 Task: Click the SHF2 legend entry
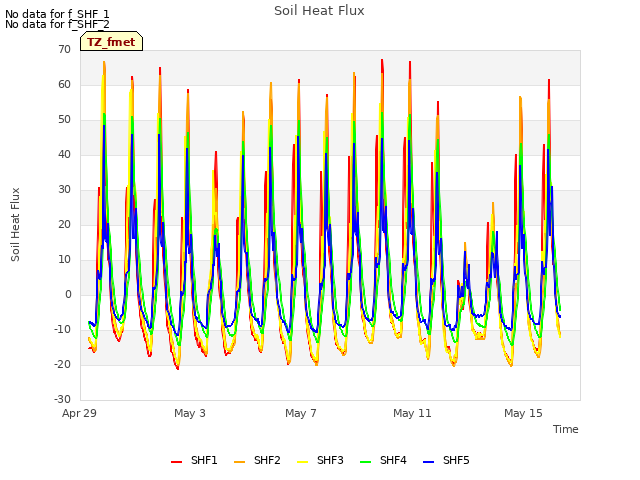[x=257, y=460]
